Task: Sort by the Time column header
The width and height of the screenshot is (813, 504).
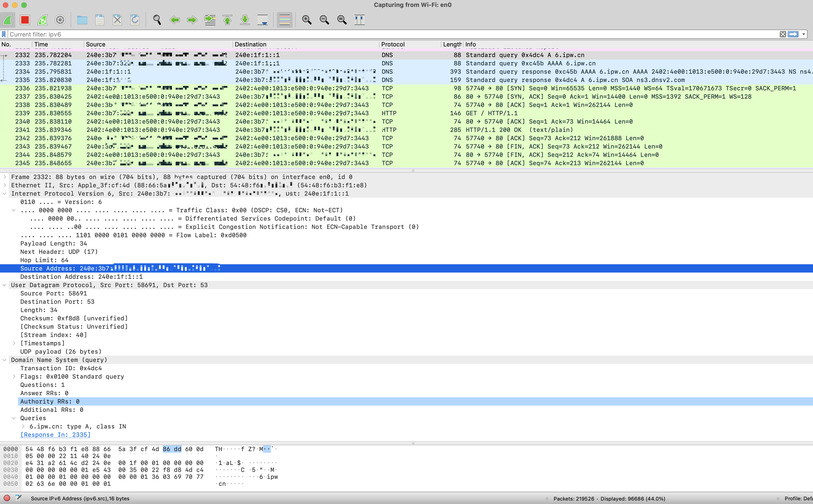Action: (58, 44)
